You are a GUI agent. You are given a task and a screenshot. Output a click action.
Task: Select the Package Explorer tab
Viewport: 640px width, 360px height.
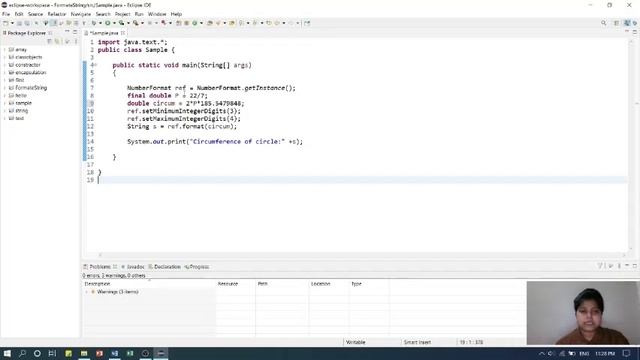click(27, 33)
